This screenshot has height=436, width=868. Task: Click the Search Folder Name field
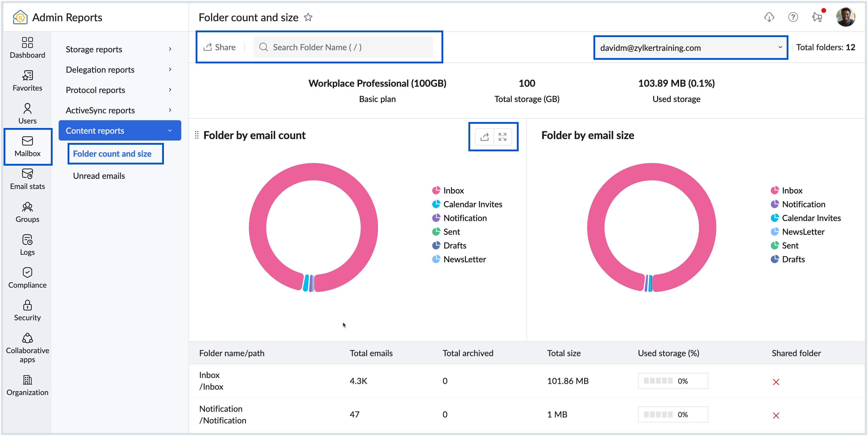(343, 47)
